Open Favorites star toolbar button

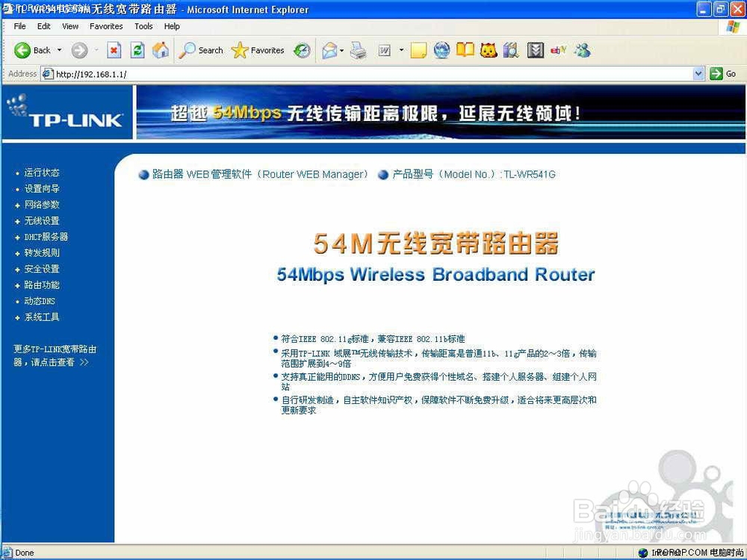coord(258,50)
